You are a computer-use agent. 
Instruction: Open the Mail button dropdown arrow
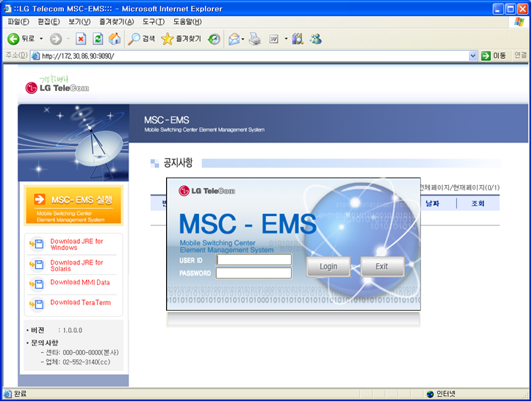243,40
